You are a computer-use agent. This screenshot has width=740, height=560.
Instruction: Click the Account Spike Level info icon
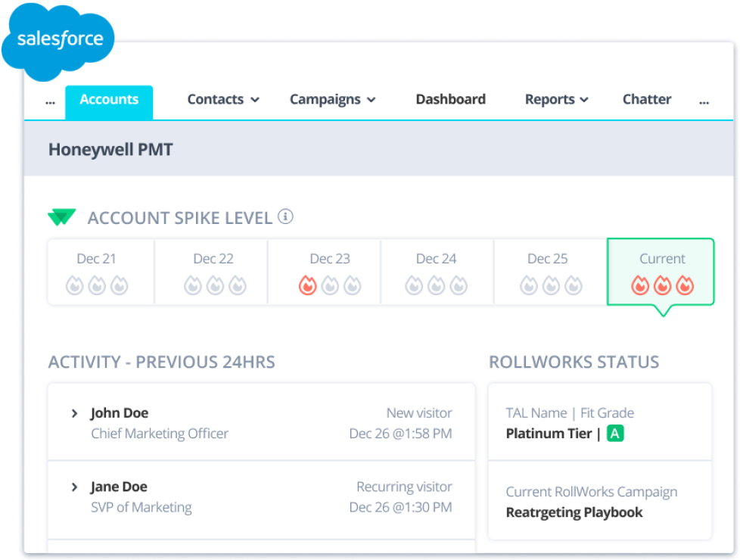pos(286,217)
